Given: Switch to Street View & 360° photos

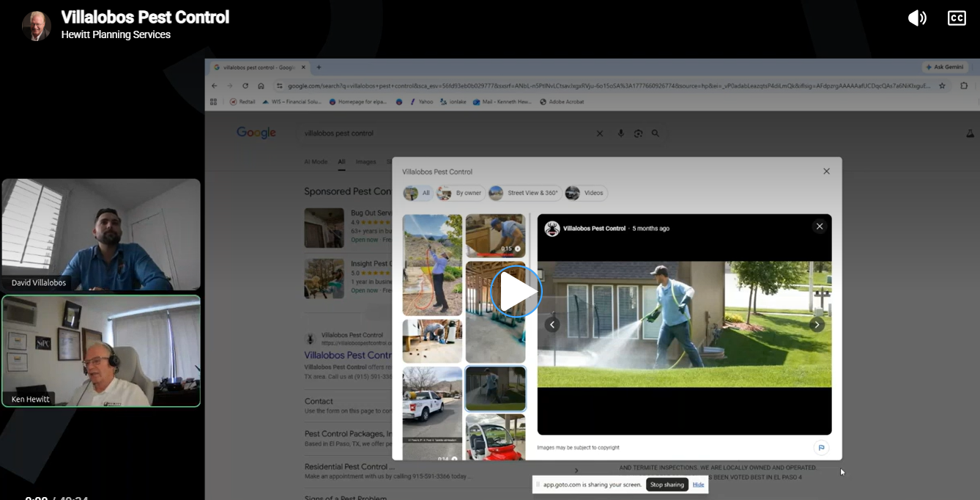Looking at the screenshot, I should (525, 193).
